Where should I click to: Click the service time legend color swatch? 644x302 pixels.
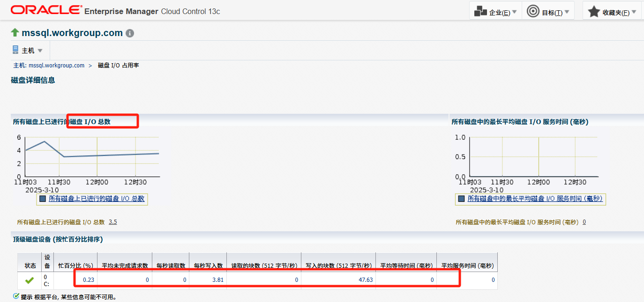pos(461,199)
